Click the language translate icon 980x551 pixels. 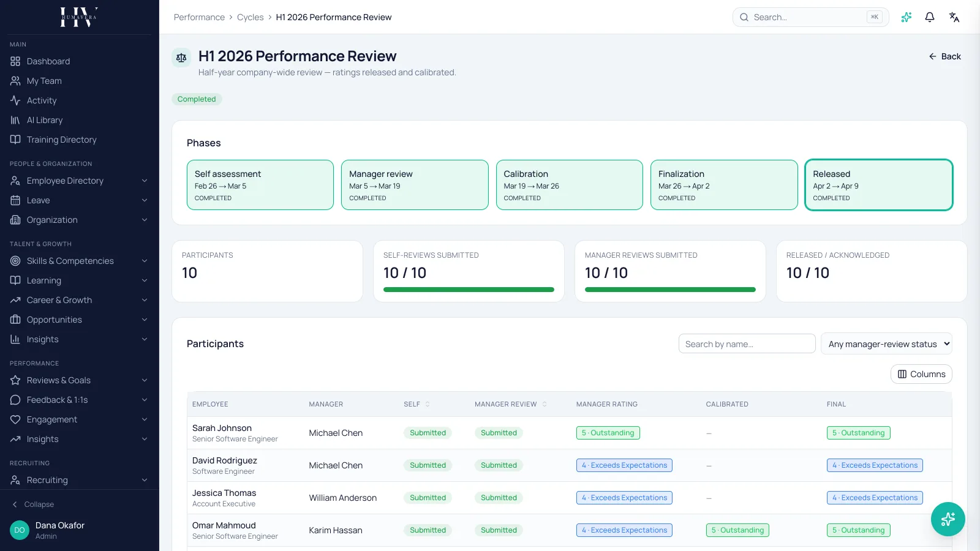click(x=954, y=17)
